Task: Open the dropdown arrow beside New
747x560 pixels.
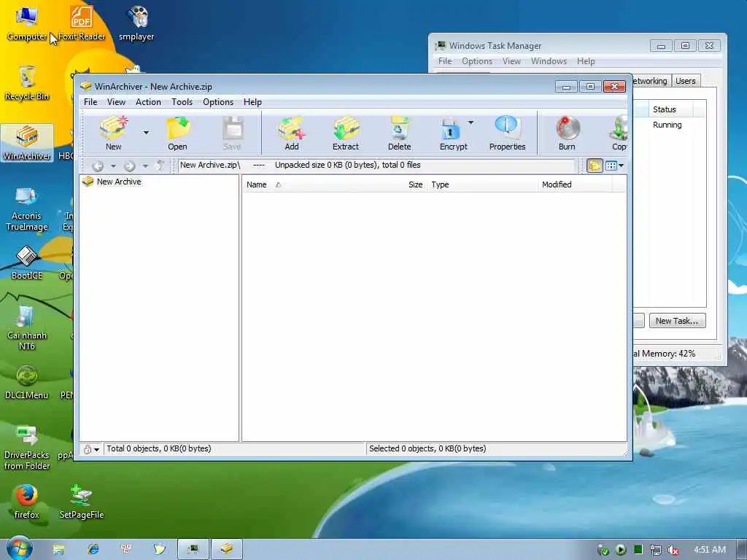Action: coord(146,133)
